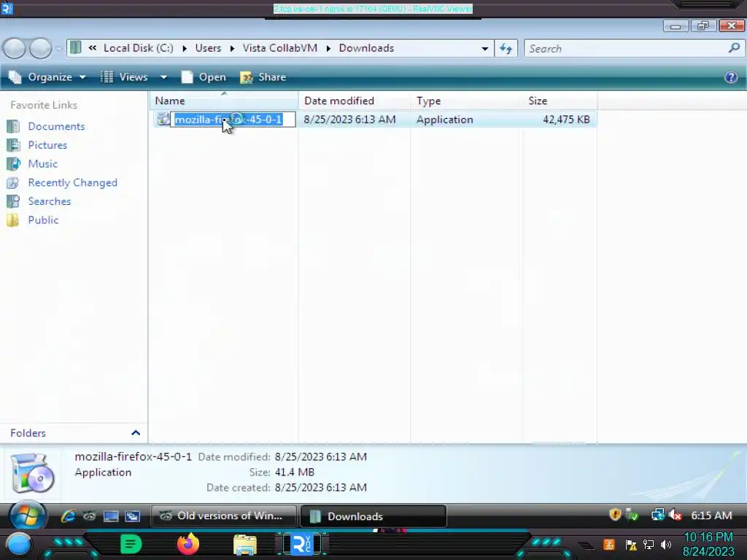Click the host blue round start button
The height and width of the screenshot is (560, 747).
coord(18,545)
